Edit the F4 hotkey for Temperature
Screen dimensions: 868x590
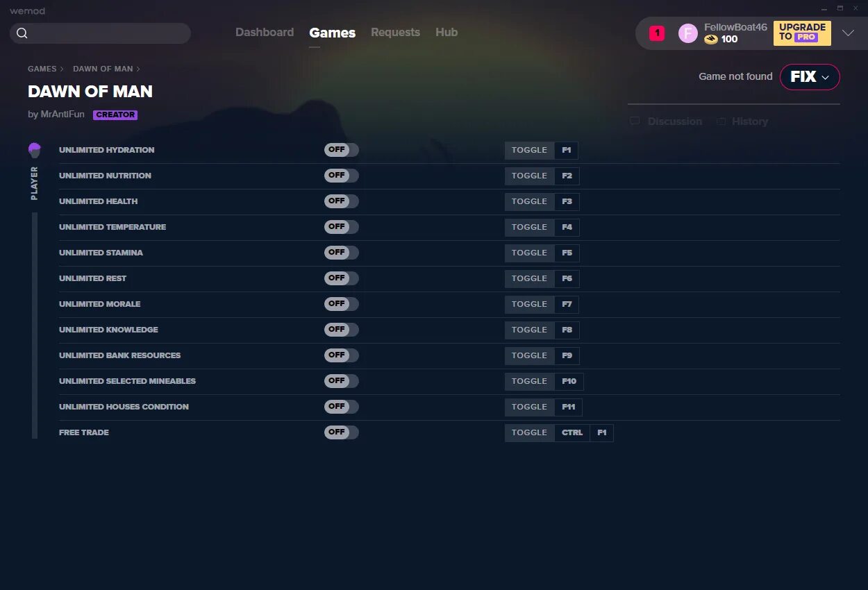coord(567,227)
